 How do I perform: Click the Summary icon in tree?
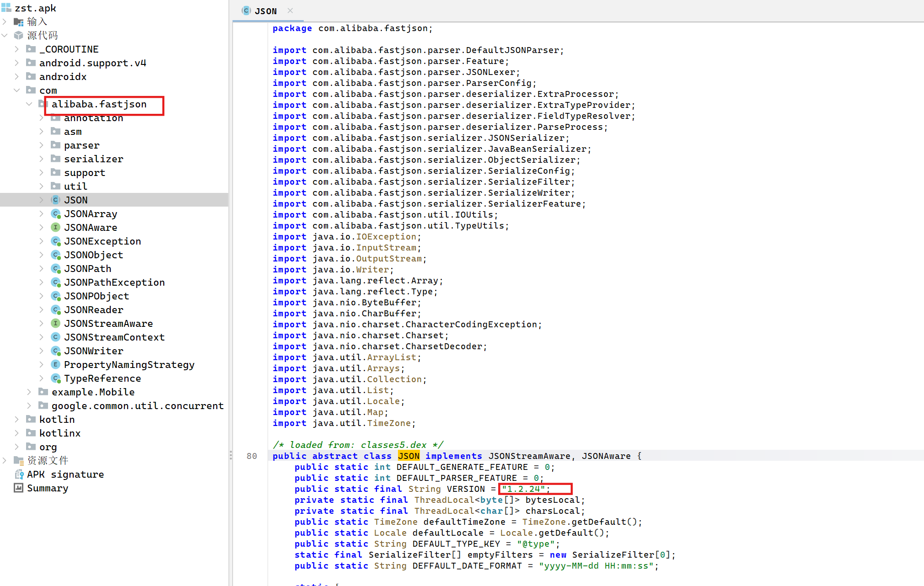pos(19,488)
